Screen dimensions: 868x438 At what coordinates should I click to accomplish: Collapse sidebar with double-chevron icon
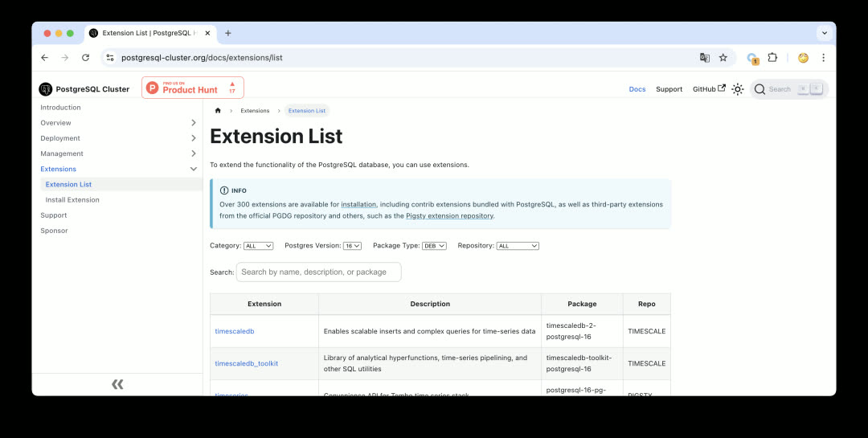coord(117,384)
